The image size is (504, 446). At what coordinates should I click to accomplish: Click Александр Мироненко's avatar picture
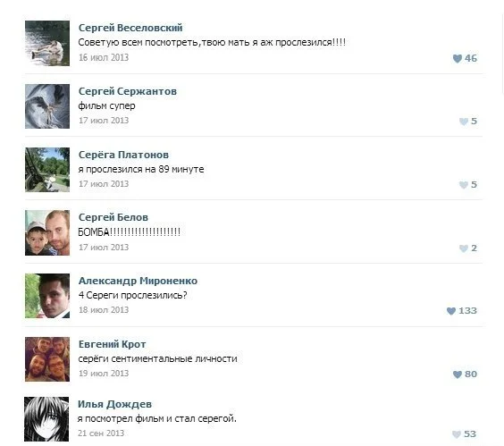coord(47,296)
